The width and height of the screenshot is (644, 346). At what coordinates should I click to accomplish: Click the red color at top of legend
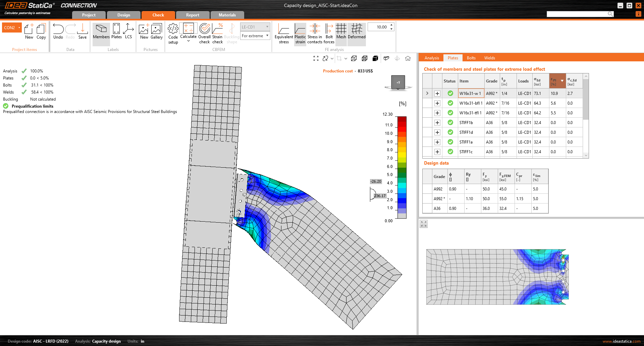[402, 120]
